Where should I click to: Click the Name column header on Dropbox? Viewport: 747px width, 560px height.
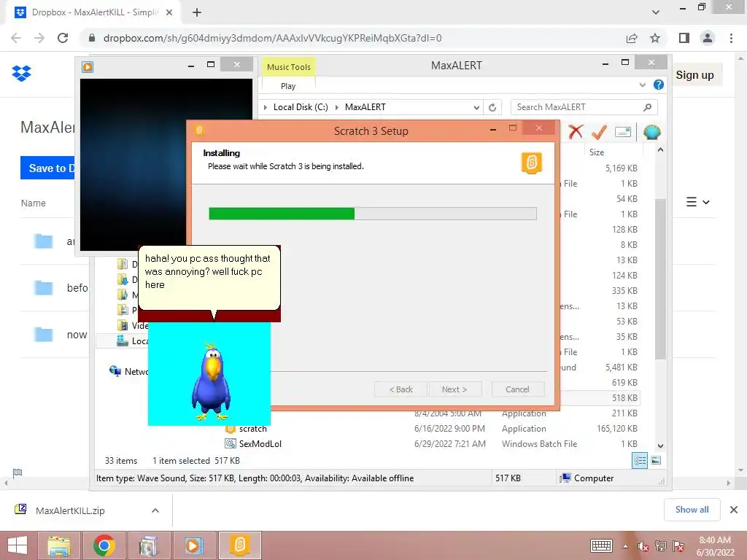34,203
